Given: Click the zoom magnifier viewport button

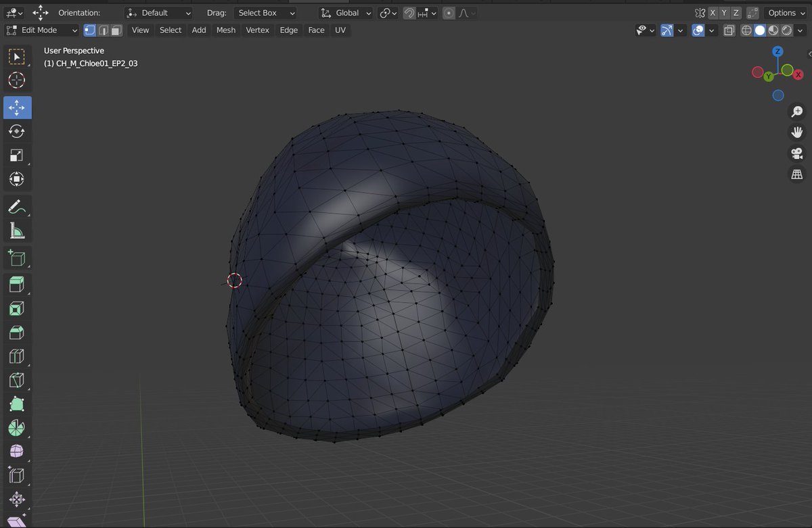Looking at the screenshot, I should (x=797, y=112).
